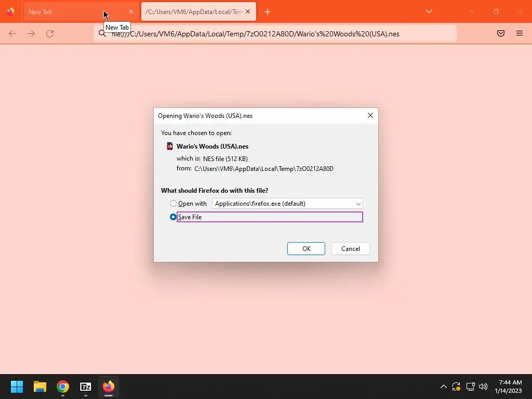Open the volume control in the tray
This screenshot has width=532, height=399.
(483, 387)
